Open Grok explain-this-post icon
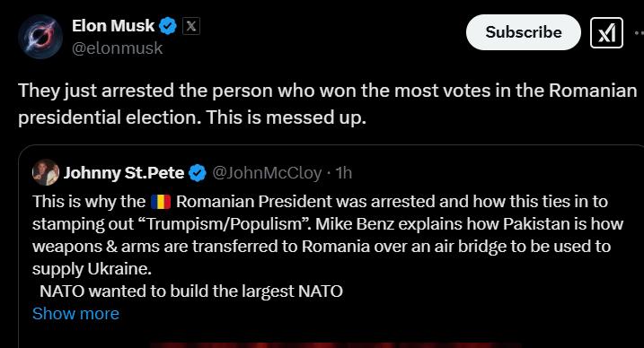 coord(606,33)
